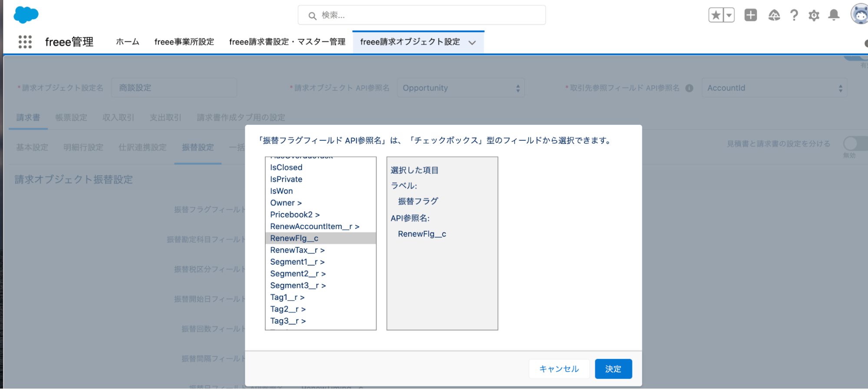Viewport: 868px width, 389px height.
Task: Open the 仕訳連携設定 sub-tab
Action: [142, 147]
